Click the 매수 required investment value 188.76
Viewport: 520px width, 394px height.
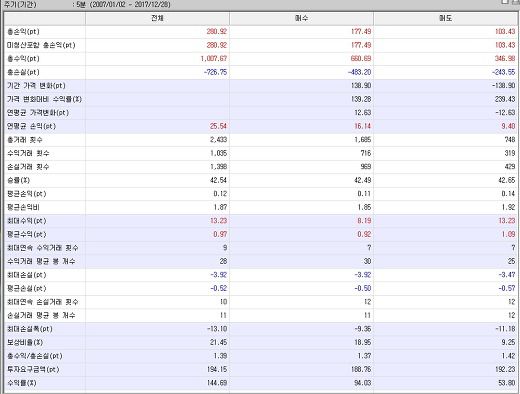(361, 369)
